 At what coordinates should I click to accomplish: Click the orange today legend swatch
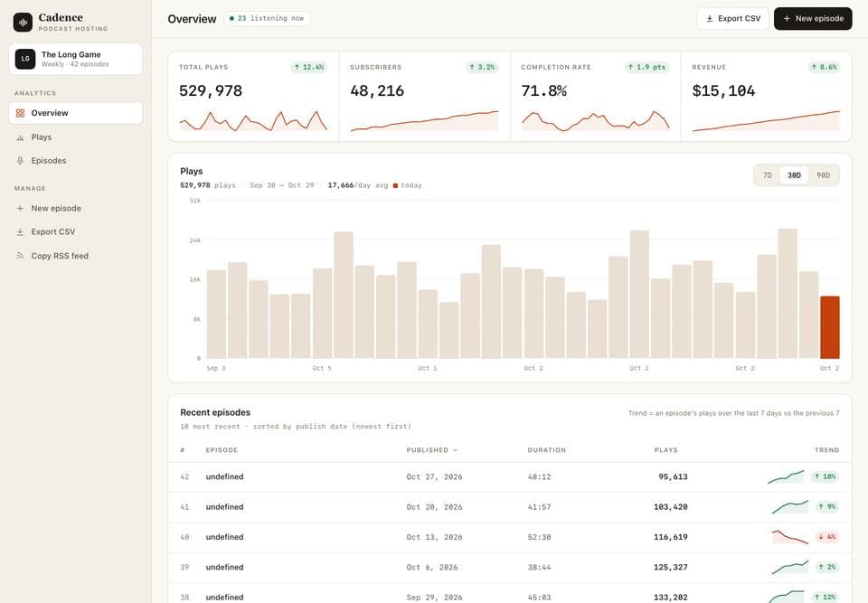click(395, 185)
